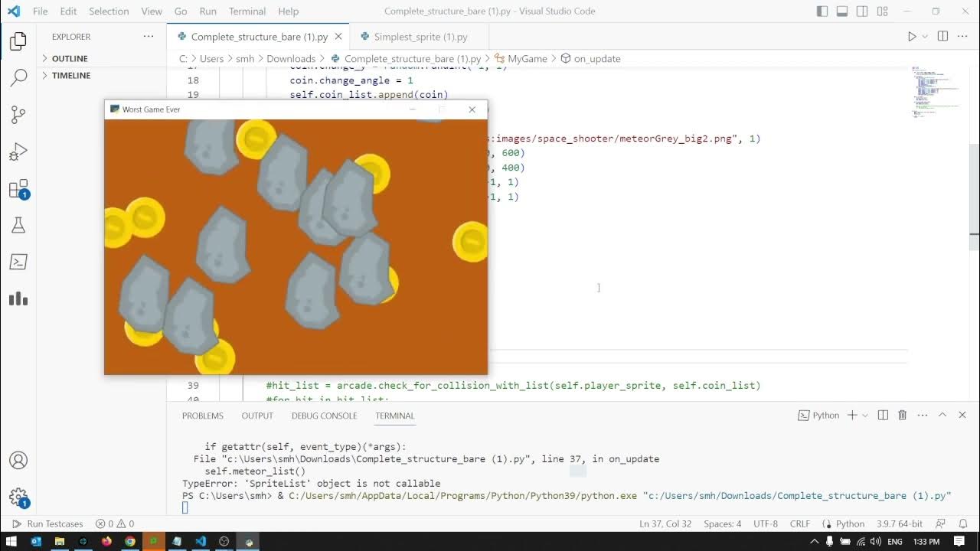
Task: Open the Run menu
Action: [x=207, y=11]
